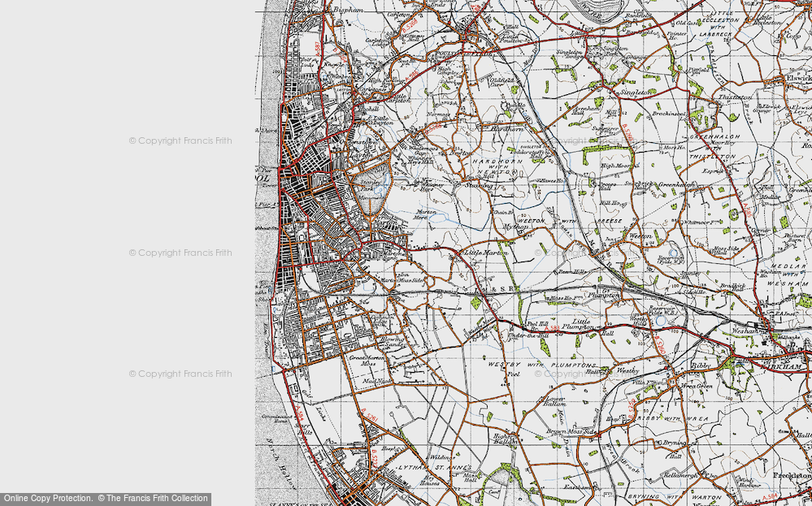Select the Moor Ho. label
Viewport: 812px width, 506px height.
[674, 148]
